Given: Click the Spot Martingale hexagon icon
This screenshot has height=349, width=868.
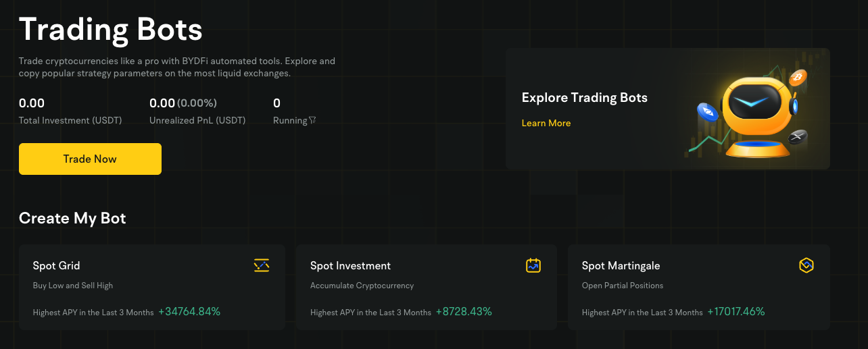Looking at the screenshot, I should coord(806,265).
